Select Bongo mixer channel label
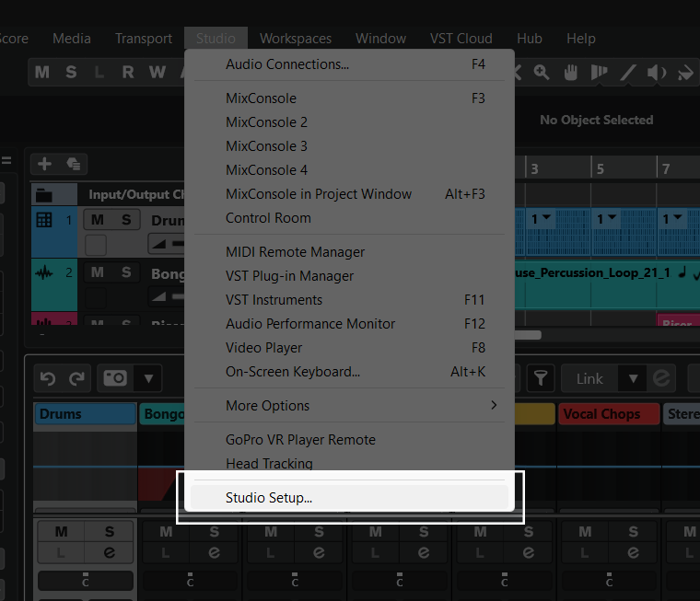 (x=164, y=413)
